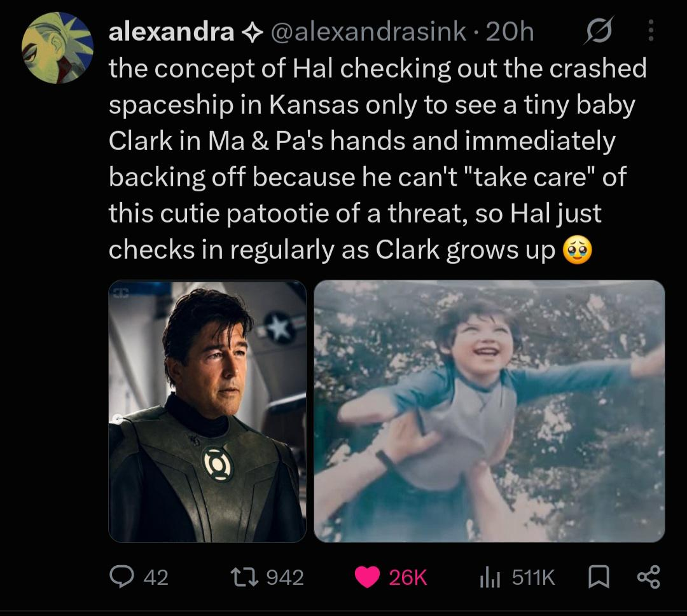The width and height of the screenshot is (687, 616).
Task: Click the 20h timestamp
Action: pos(510,32)
